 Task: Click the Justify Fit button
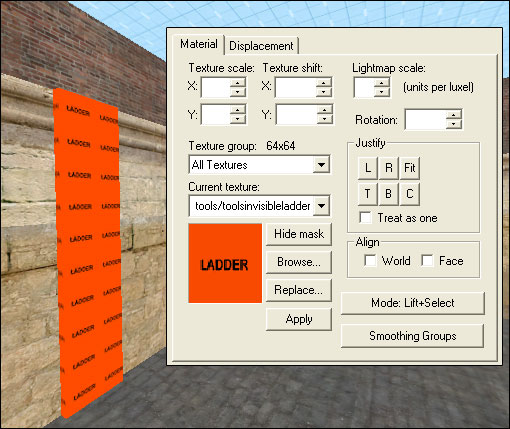tap(410, 168)
